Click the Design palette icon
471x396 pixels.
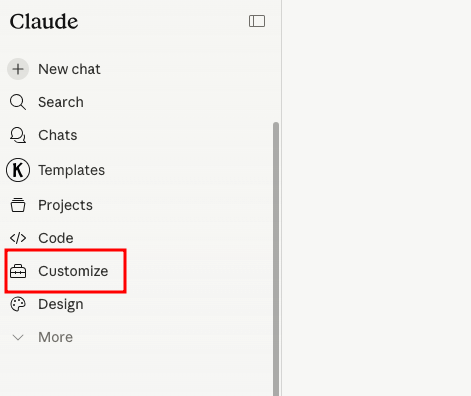point(18,304)
